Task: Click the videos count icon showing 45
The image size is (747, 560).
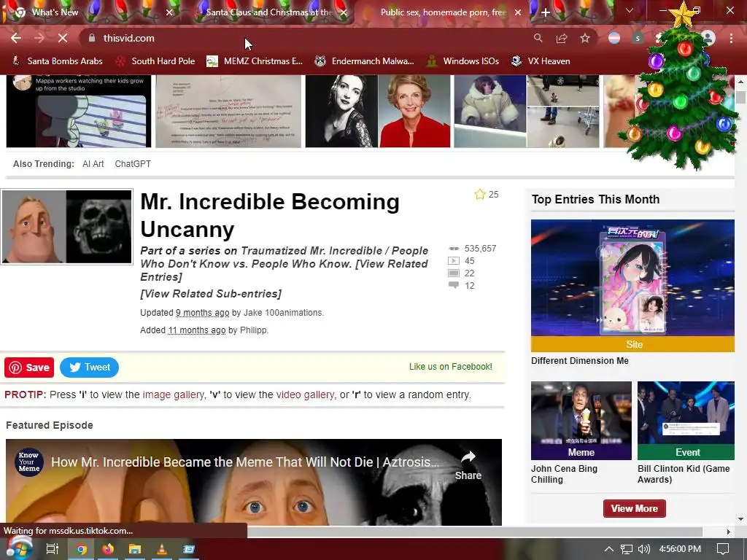Action: pos(454,261)
